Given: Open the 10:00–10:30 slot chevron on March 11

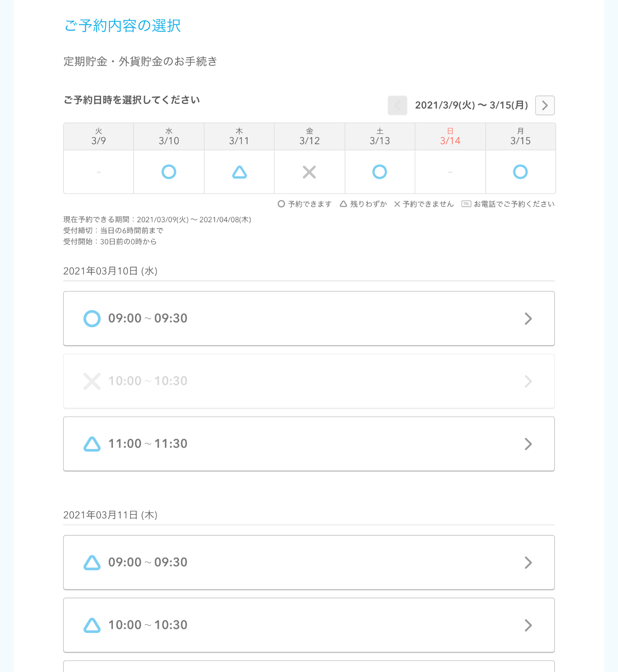Looking at the screenshot, I should point(528,625).
